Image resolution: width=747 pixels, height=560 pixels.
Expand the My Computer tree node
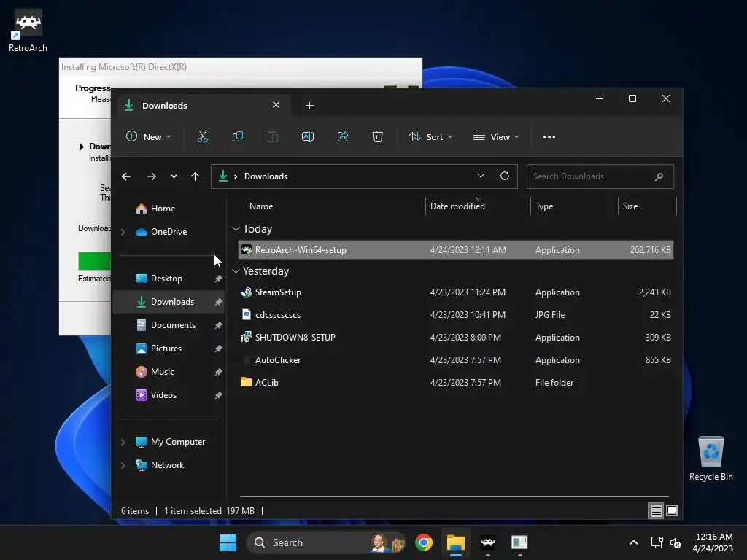[x=123, y=442]
